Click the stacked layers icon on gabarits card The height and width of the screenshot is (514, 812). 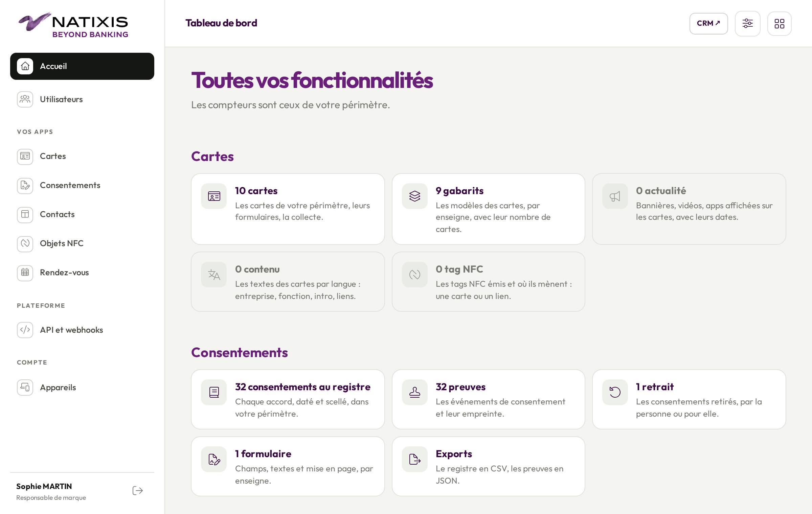coord(414,196)
